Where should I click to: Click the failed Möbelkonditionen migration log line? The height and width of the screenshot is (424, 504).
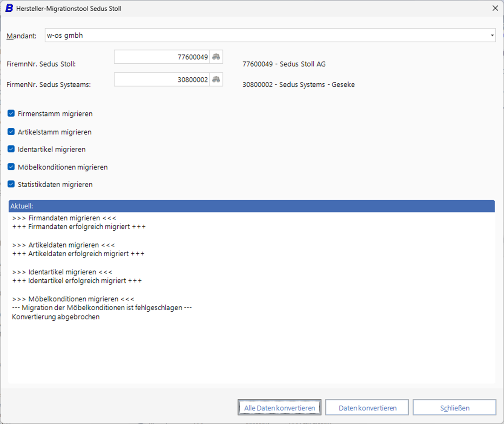pyautogui.click(x=102, y=308)
